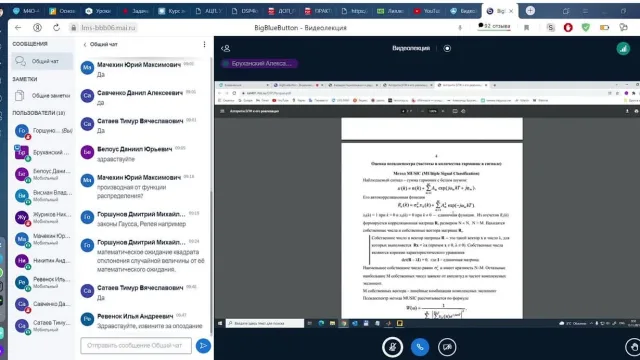Open user Никитин Анд... in users list
640x360 pixels.
pos(42,260)
